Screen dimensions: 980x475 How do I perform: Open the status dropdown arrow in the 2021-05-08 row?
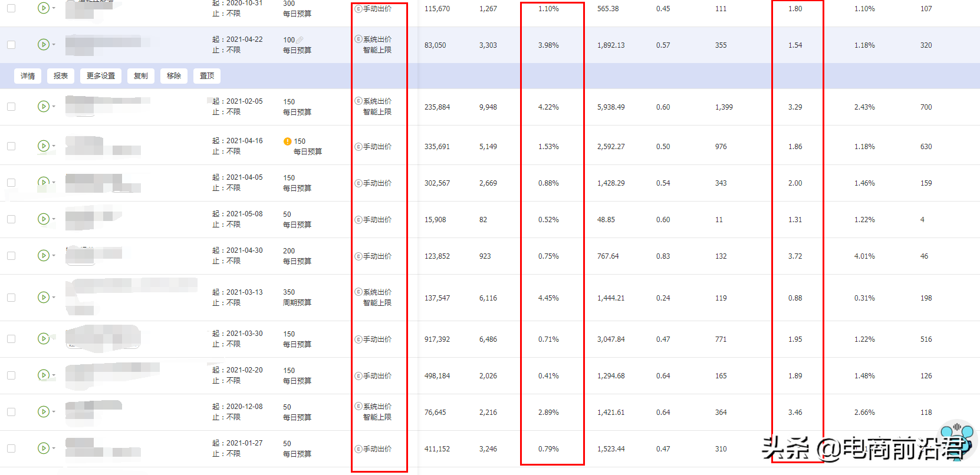tap(54, 219)
